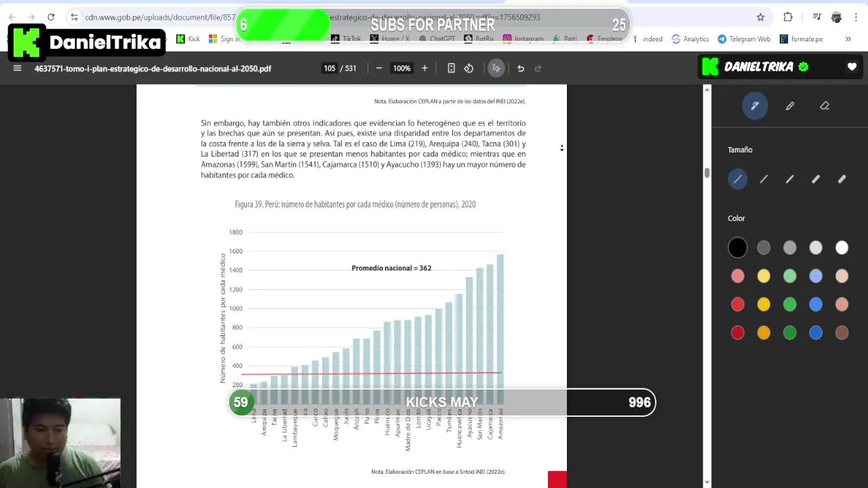Go back in browser history
The width and height of the screenshot is (868, 488).
tap(12, 17)
